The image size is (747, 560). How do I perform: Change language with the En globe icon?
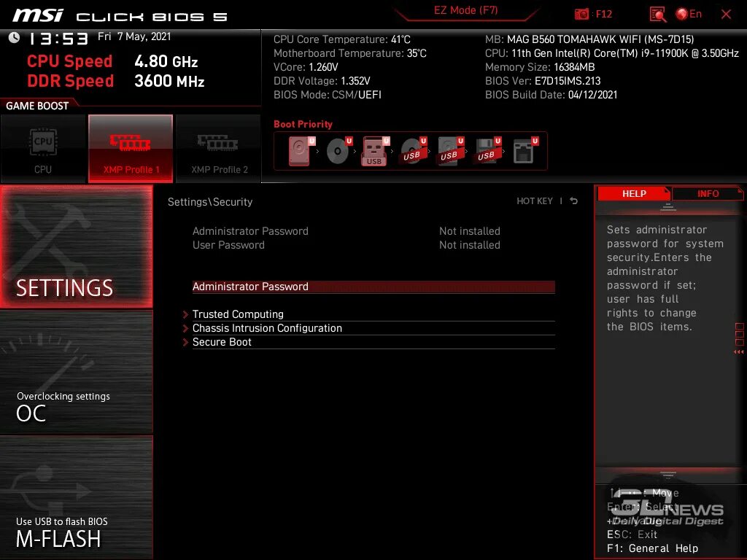[x=689, y=15]
